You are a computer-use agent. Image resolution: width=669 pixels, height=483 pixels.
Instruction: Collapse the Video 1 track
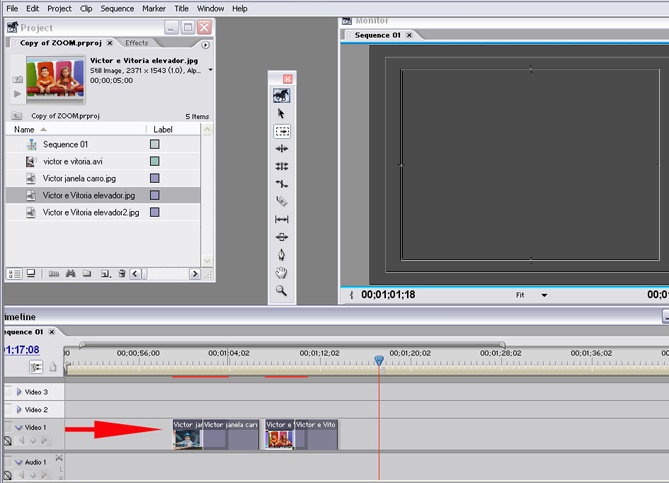pos(18,428)
